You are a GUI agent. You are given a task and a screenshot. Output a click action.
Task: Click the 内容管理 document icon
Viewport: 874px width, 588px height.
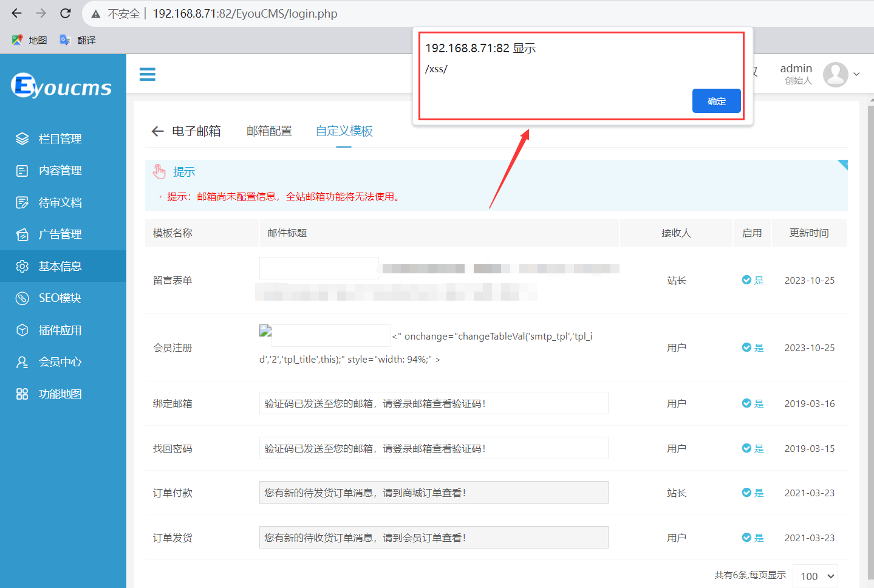point(22,171)
